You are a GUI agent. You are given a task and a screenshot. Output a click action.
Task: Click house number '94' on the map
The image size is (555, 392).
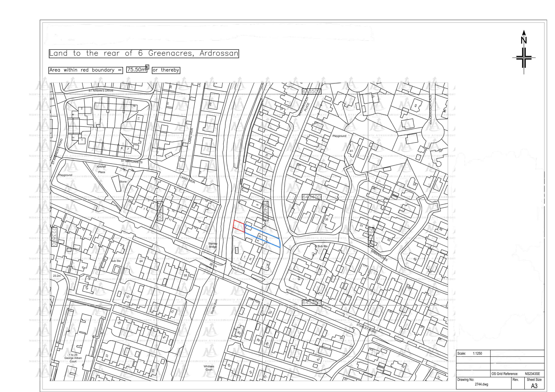341,338
